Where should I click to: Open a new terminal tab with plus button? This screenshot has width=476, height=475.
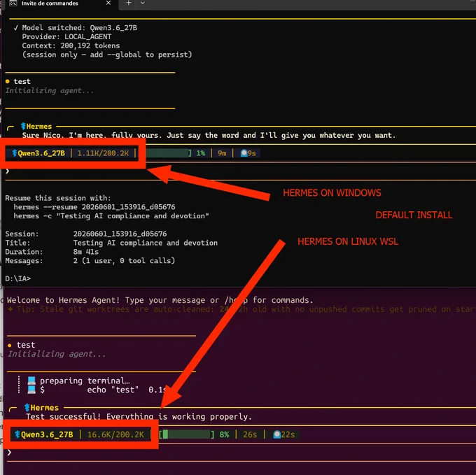pos(129,3)
